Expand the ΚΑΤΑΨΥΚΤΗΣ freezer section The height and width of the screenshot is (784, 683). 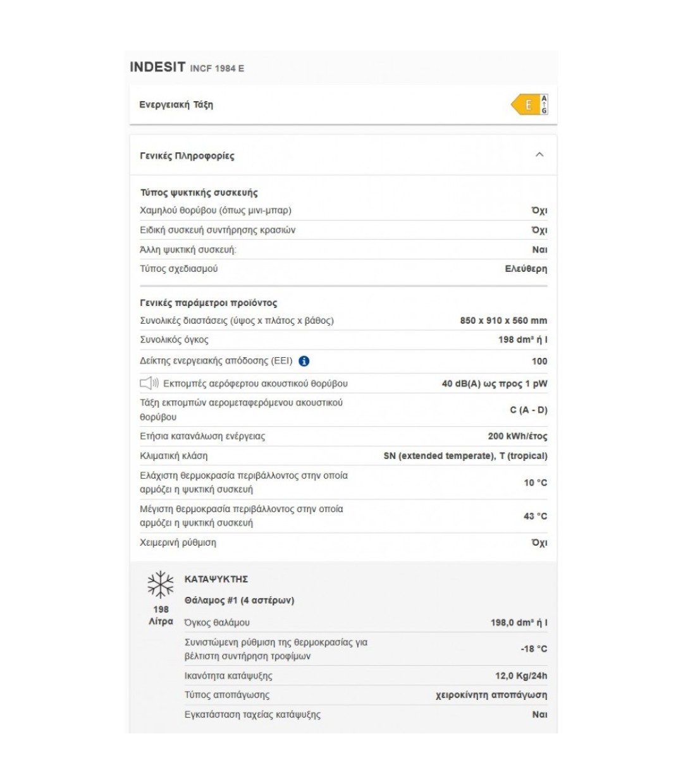point(215,579)
